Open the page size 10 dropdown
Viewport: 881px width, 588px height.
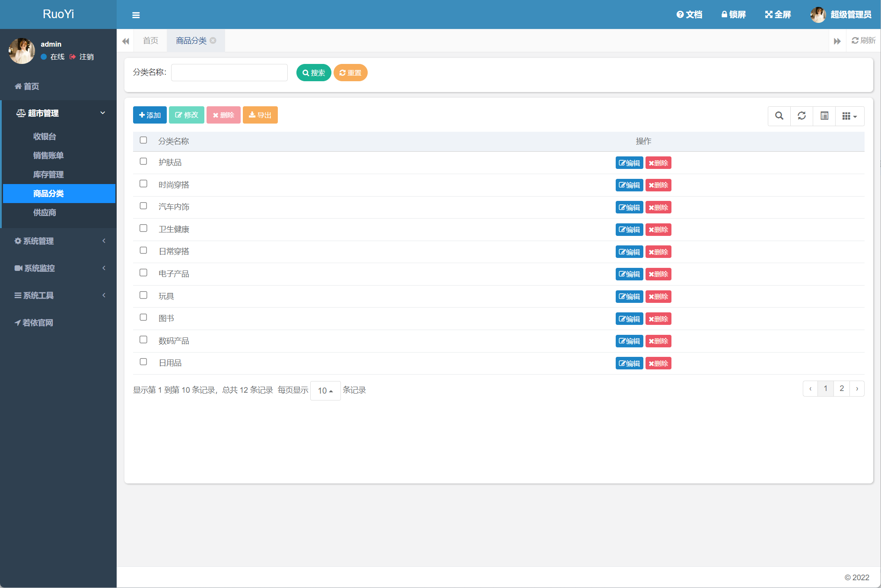click(325, 391)
